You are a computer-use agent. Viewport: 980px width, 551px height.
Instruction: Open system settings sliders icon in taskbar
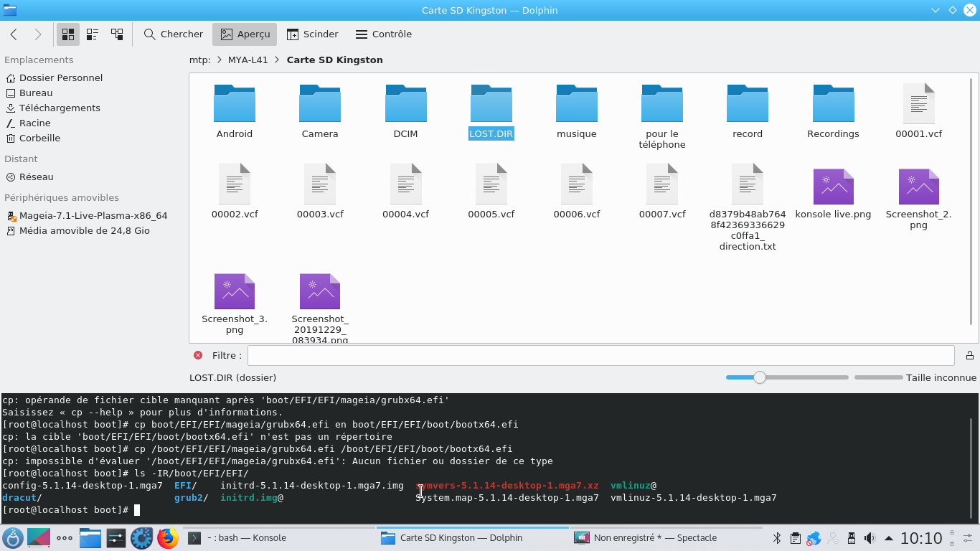pyautogui.click(x=116, y=538)
